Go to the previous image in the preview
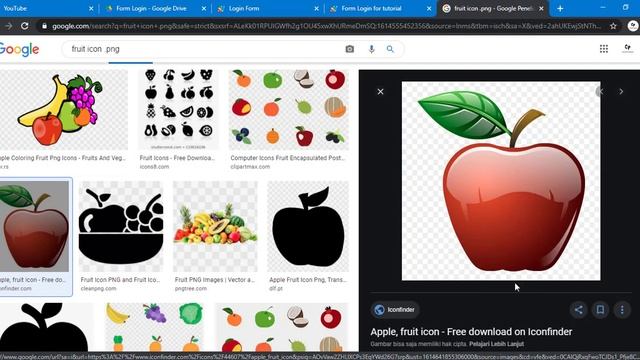Screen dimensions: 640x360 (x=601, y=92)
